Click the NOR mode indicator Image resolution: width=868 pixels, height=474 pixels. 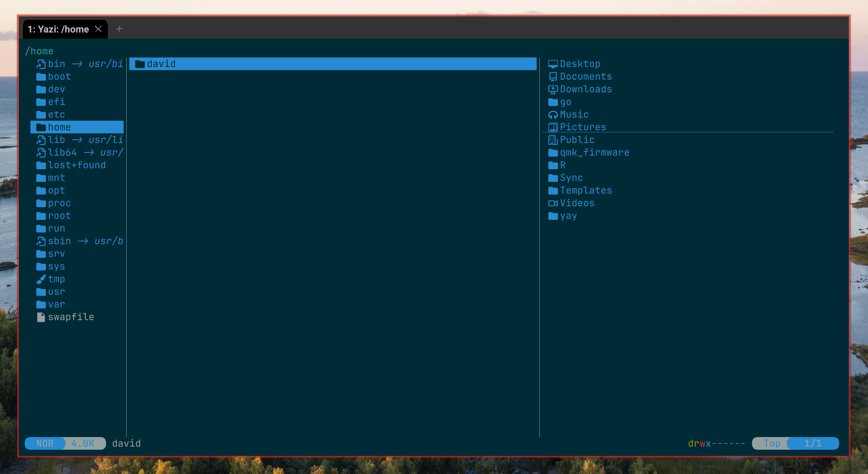point(45,444)
